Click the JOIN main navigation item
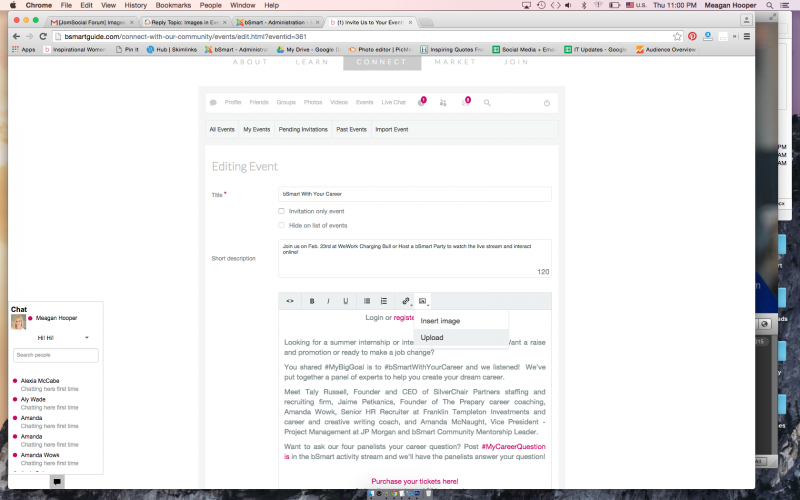Screen dimensions: 800x500 (x=516, y=62)
